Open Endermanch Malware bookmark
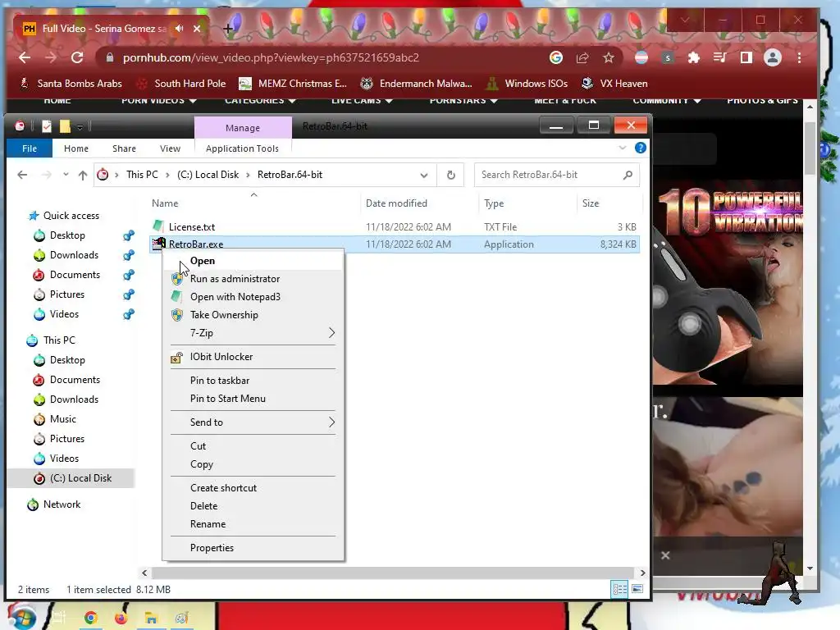Screen dimensions: 840x630 416,84
